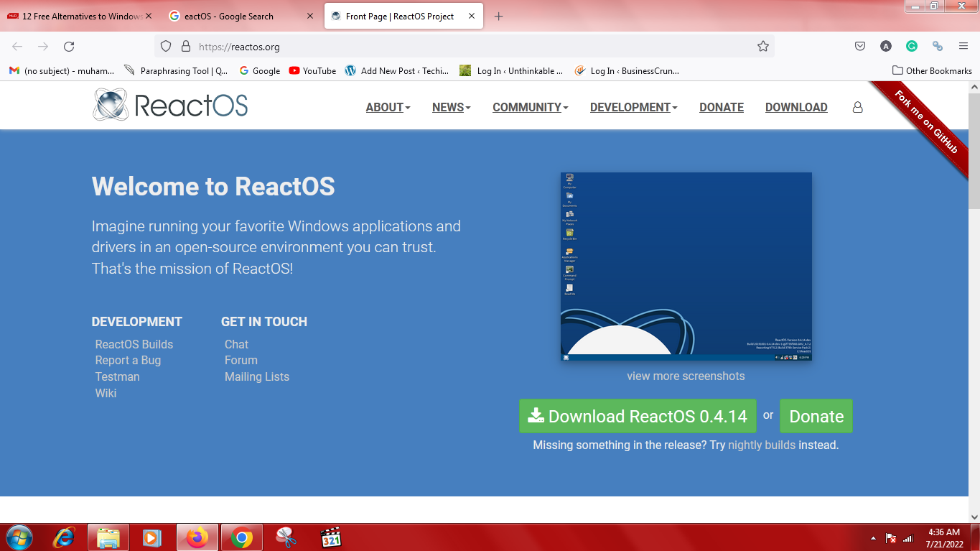Launch Internet Explorer from taskbar
Viewport: 980px width, 551px height.
coord(64,537)
